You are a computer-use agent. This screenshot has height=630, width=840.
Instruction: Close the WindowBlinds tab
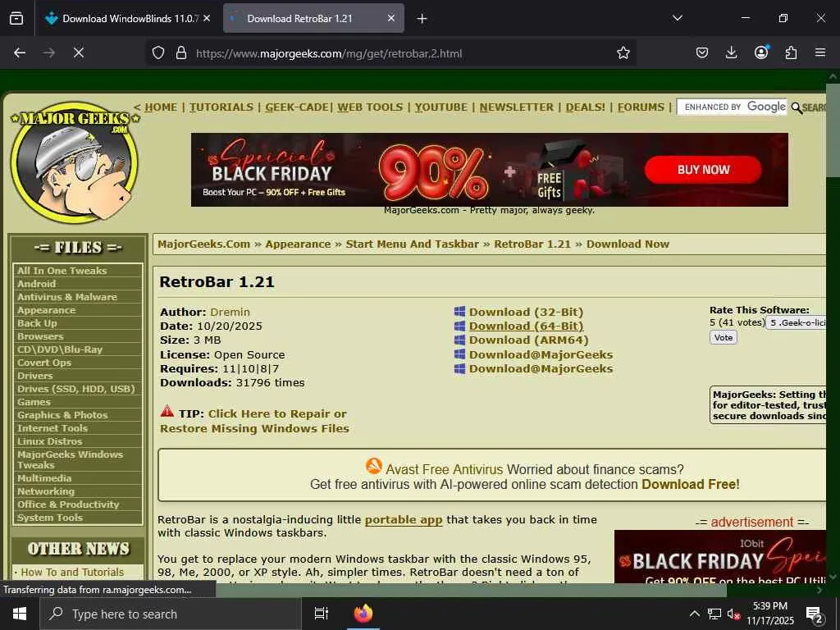coord(207,18)
